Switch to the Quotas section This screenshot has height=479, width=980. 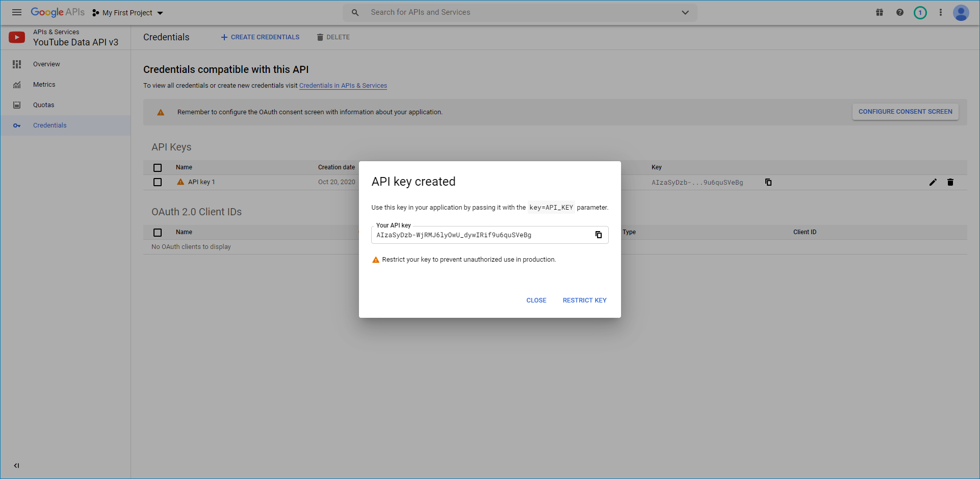click(x=43, y=105)
